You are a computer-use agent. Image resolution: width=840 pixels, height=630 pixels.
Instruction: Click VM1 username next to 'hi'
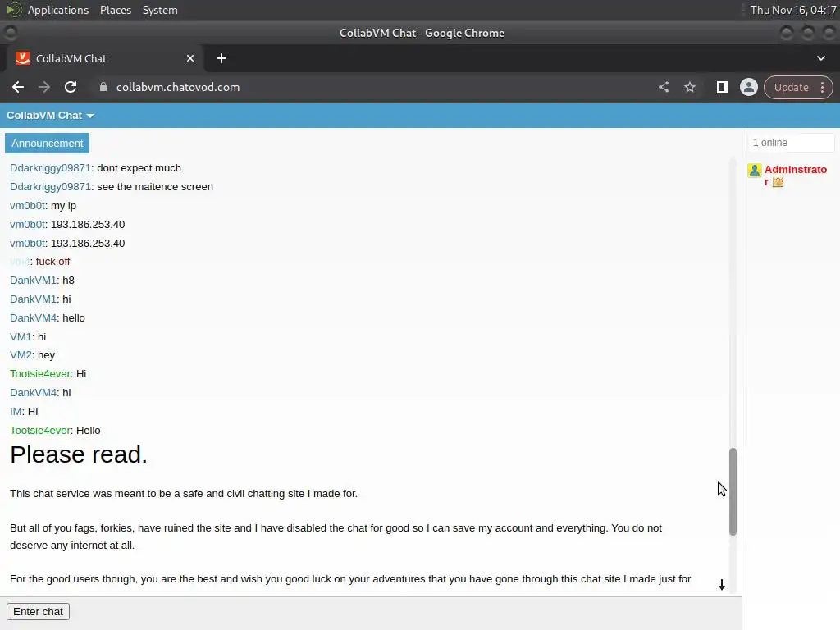tap(21, 337)
